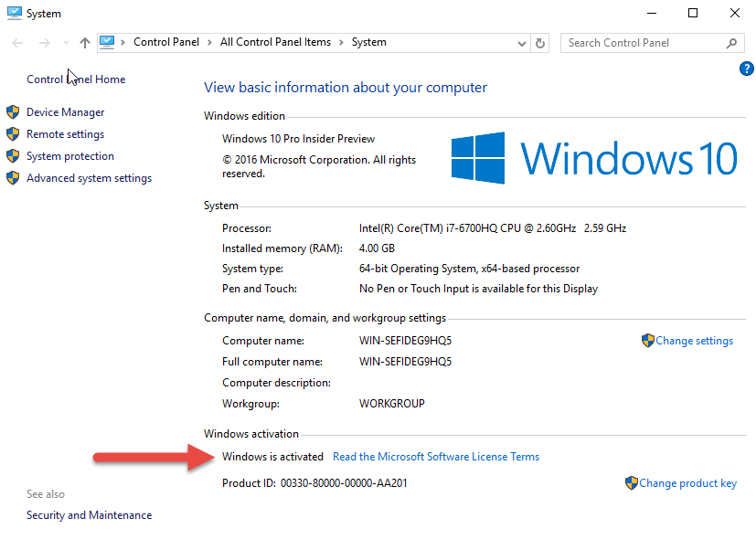Screen dimensions: 756x539
Task: Open help with the blue question mark
Action: point(746,69)
